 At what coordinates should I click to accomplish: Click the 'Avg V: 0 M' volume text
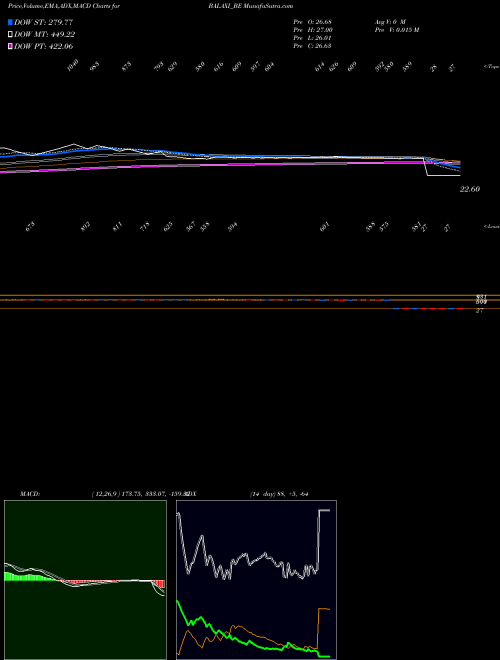(x=390, y=21)
